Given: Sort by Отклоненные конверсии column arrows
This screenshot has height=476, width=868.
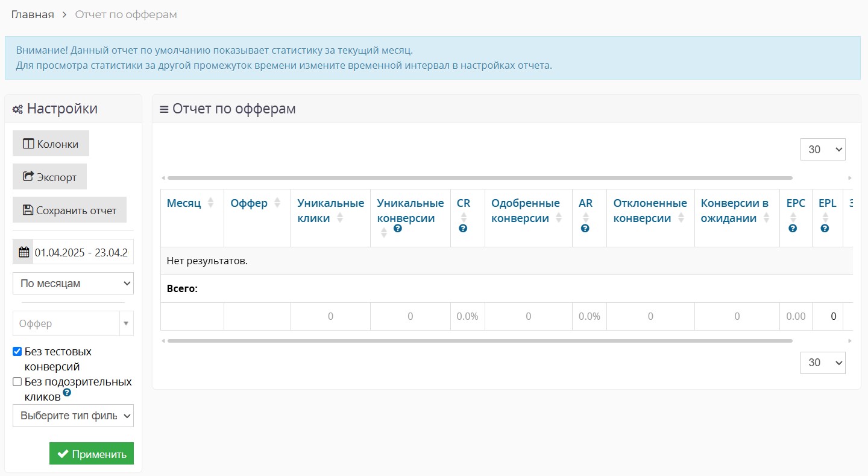Looking at the screenshot, I should point(681,218).
